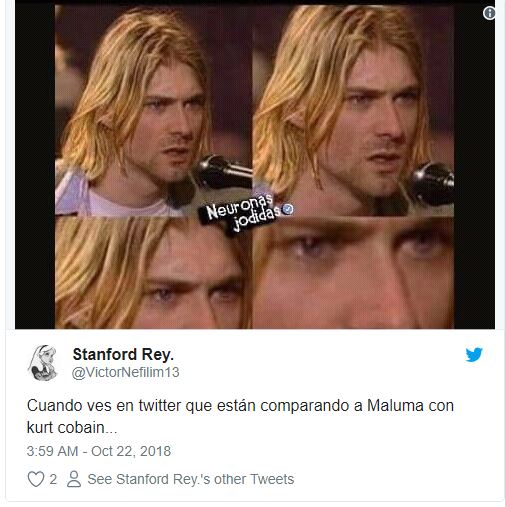Screen dimensions: 505x507
Task: Click the info icon on the media
Action: coord(489,13)
